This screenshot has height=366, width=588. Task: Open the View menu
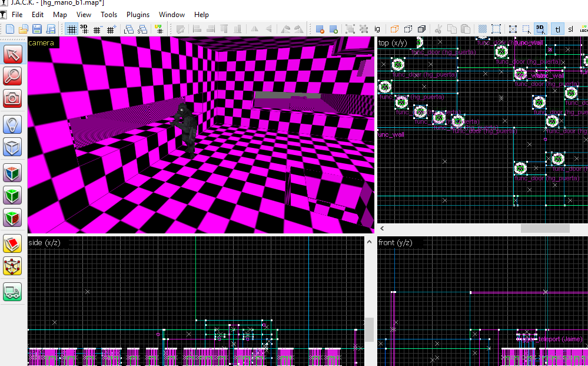coord(84,15)
